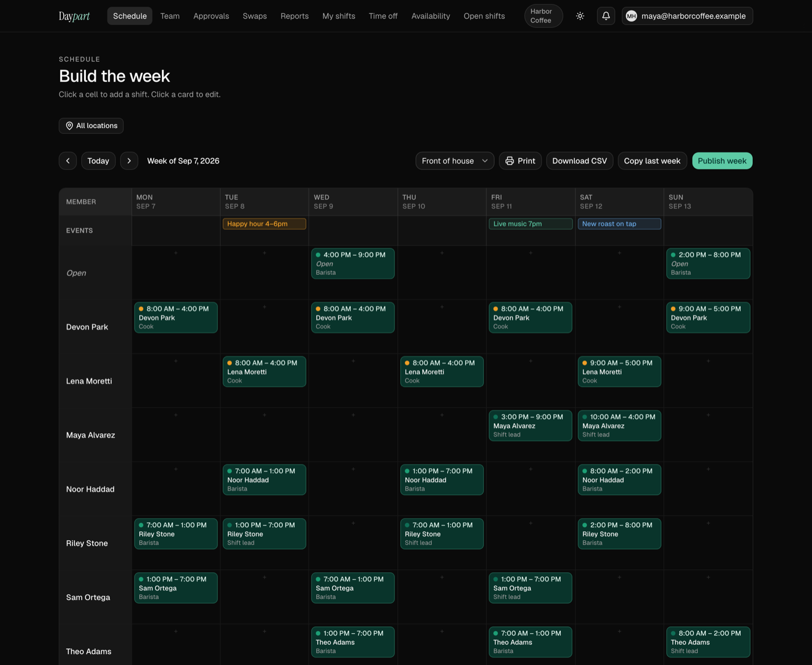Open the New roast on tap event

pos(619,224)
